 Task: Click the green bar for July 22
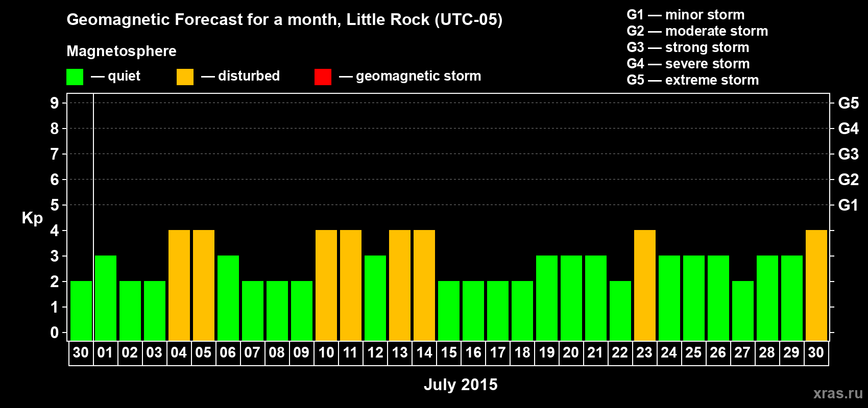click(620, 311)
